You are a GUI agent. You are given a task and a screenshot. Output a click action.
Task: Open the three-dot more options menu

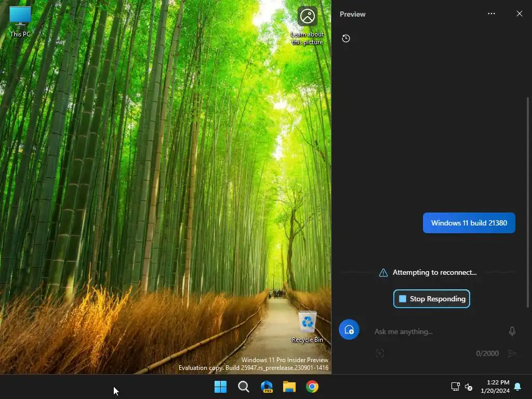(491, 14)
